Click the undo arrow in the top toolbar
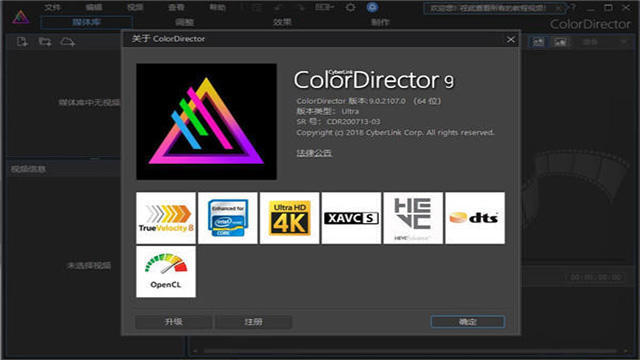 [x=278, y=7]
